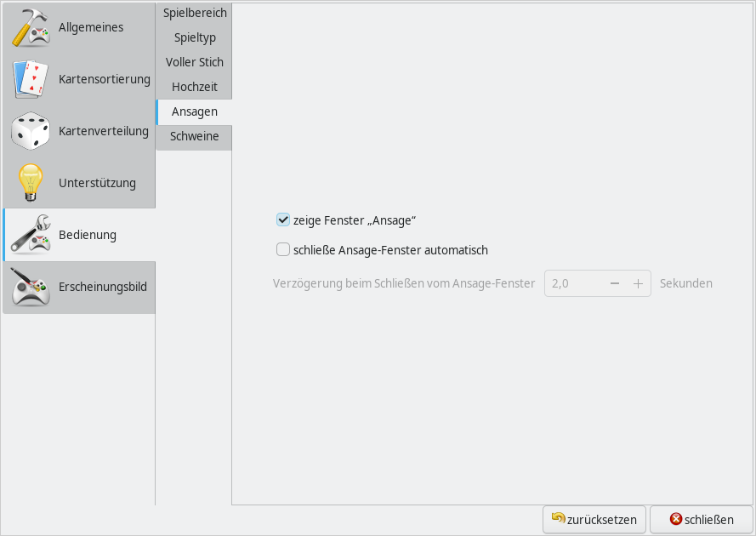Increase the delay with the plus button

638,283
